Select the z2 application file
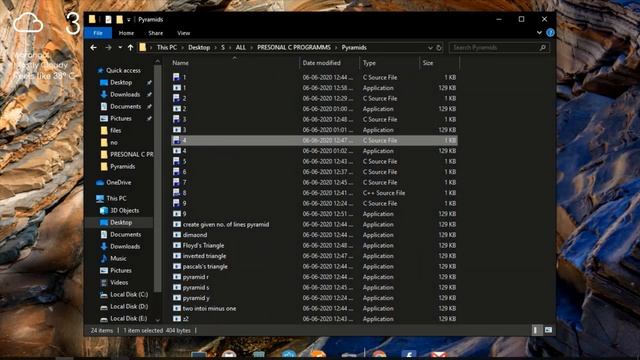Image resolution: width=640 pixels, height=360 pixels. [x=314, y=319]
